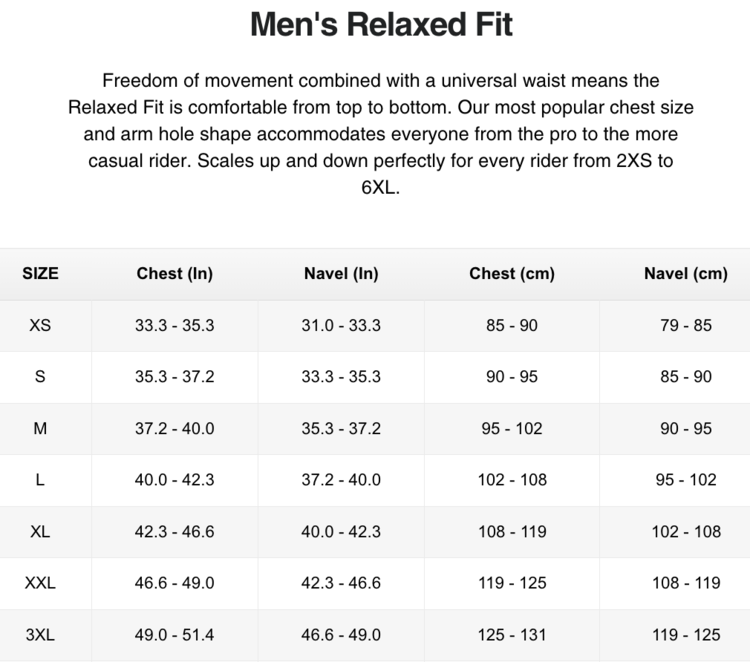
Task: Select the Navel (In) column header
Action: click(341, 273)
